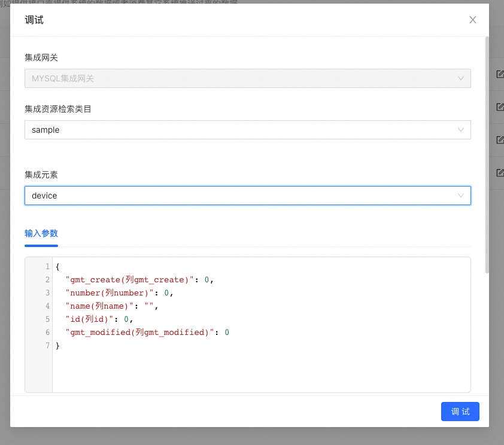Click the second edit pencil icon on the right
The width and height of the screenshot is (504, 445).
(x=500, y=106)
